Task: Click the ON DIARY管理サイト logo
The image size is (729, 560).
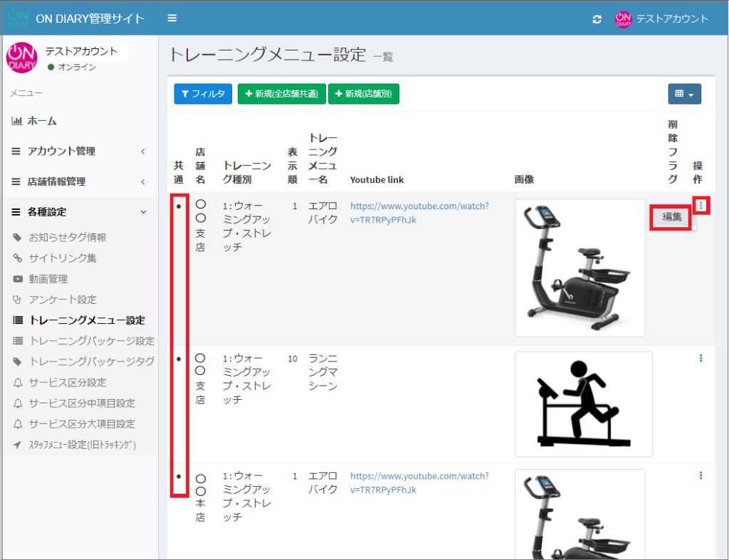Action: 75,19
